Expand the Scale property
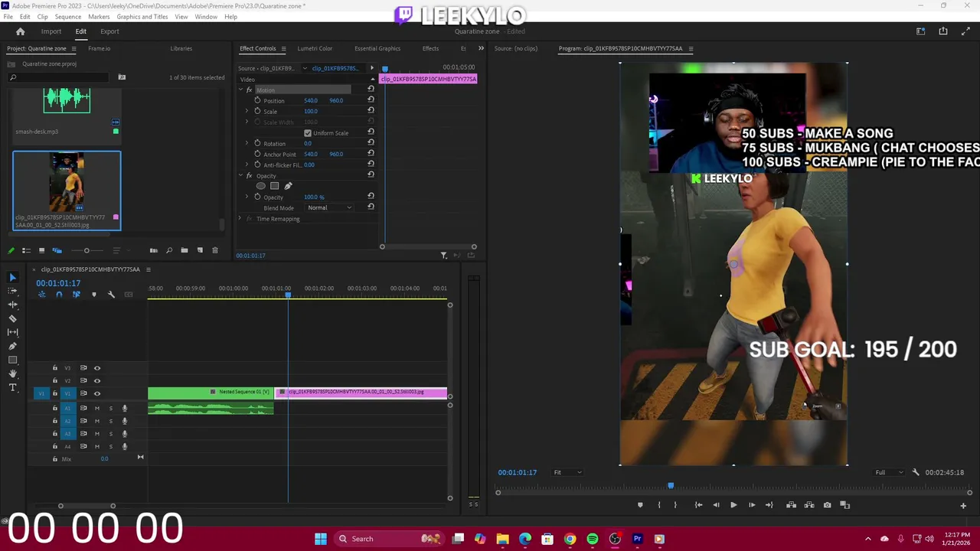Image resolution: width=980 pixels, height=551 pixels. point(247,112)
